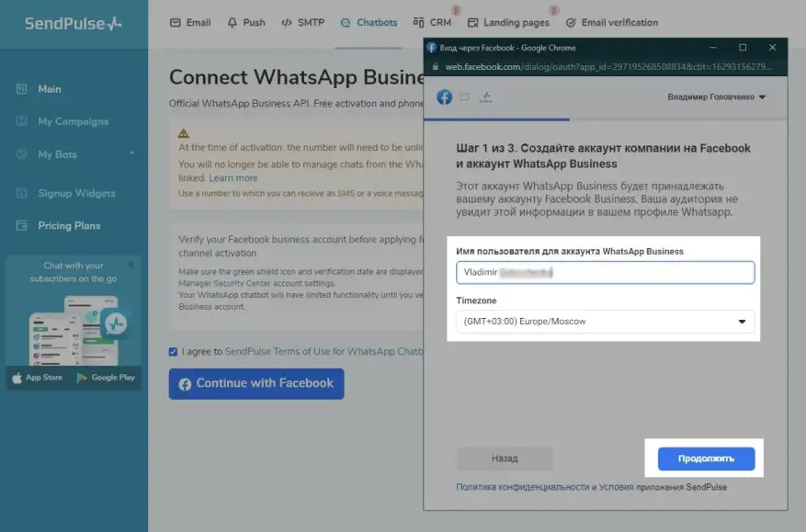Image resolution: width=806 pixels, height=532 pixels.
Task: Close the Facebook login Chrome window
Action: point(772,47)
